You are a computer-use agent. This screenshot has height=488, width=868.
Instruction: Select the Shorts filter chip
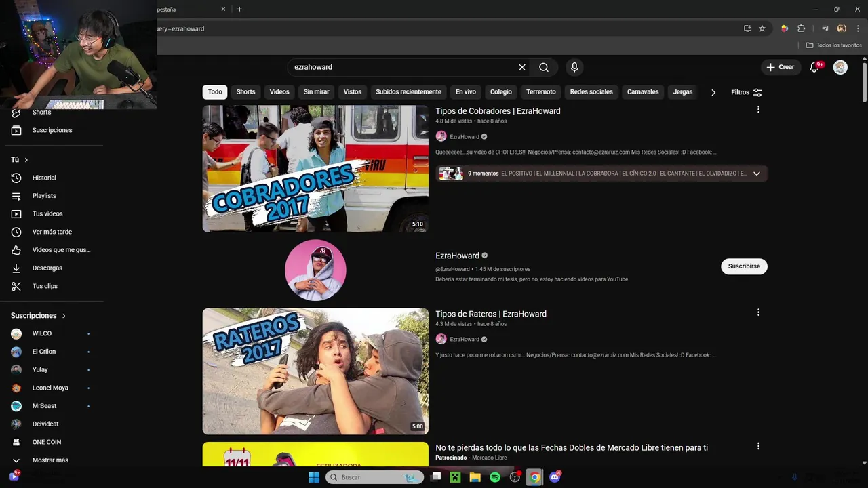coord(246,92)
